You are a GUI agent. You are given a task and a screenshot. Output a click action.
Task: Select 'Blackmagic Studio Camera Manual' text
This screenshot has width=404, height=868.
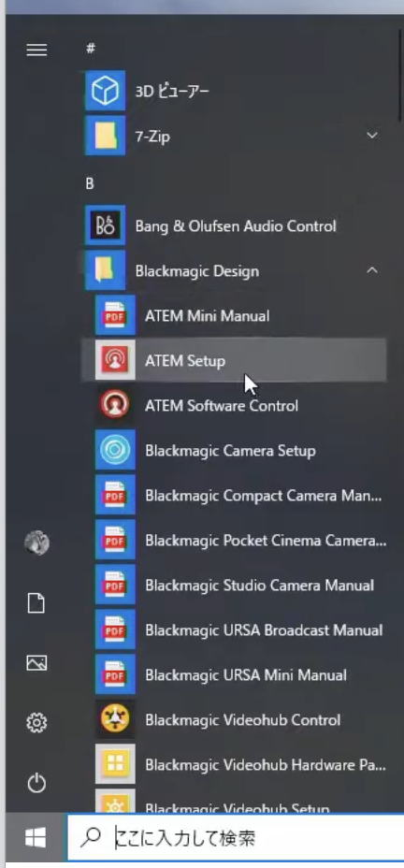pos(260,586)
